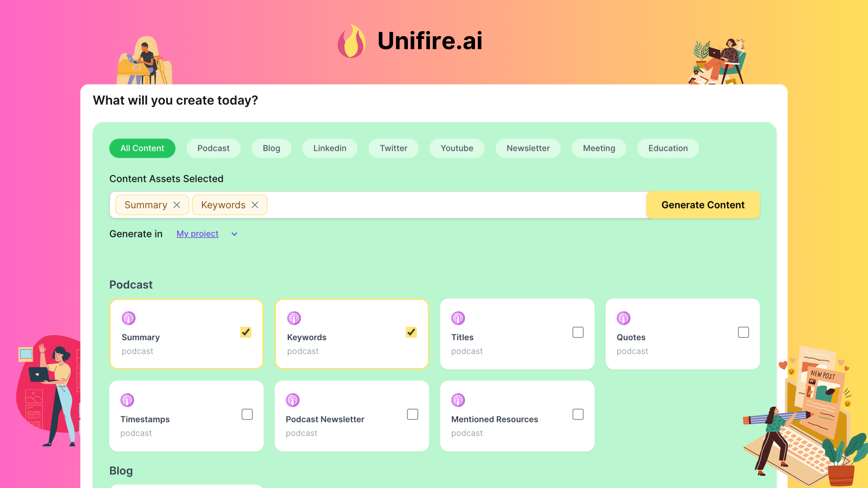
Task: Click the Mentioned Resources card icon
Action: [459, 400]
